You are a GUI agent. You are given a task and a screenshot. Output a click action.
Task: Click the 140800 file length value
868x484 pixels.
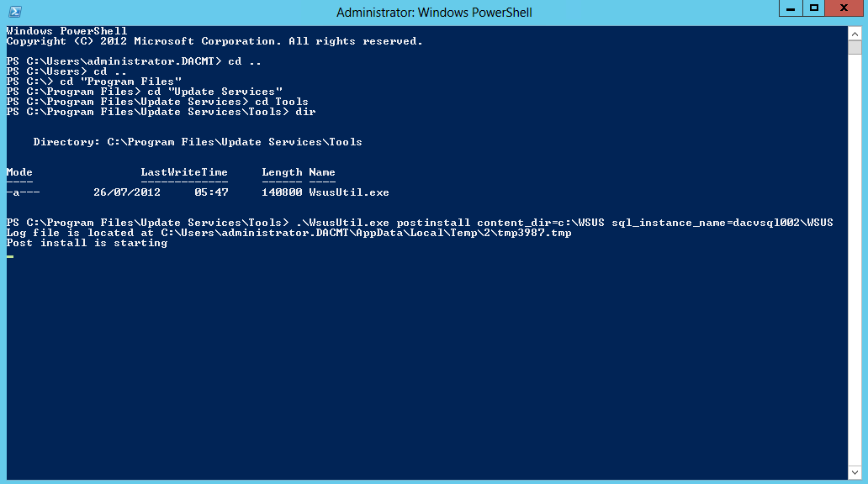[x=282, y=192]
